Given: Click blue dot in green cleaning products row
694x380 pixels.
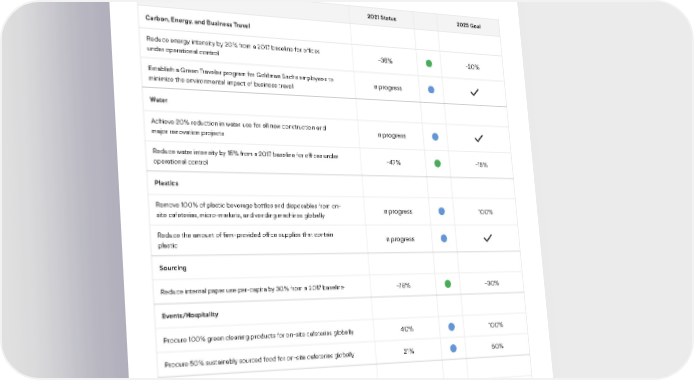Looking at the screenshot, I should point(451,327).
